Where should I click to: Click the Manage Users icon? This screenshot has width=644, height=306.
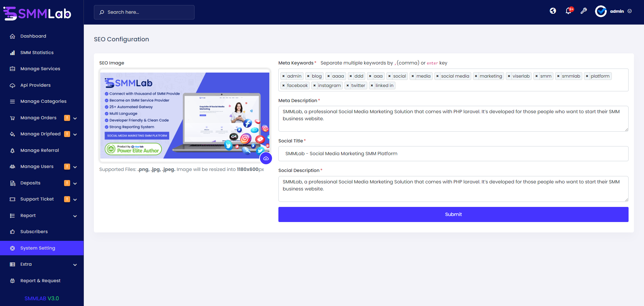pyautogui.click(x=12, y=167)
